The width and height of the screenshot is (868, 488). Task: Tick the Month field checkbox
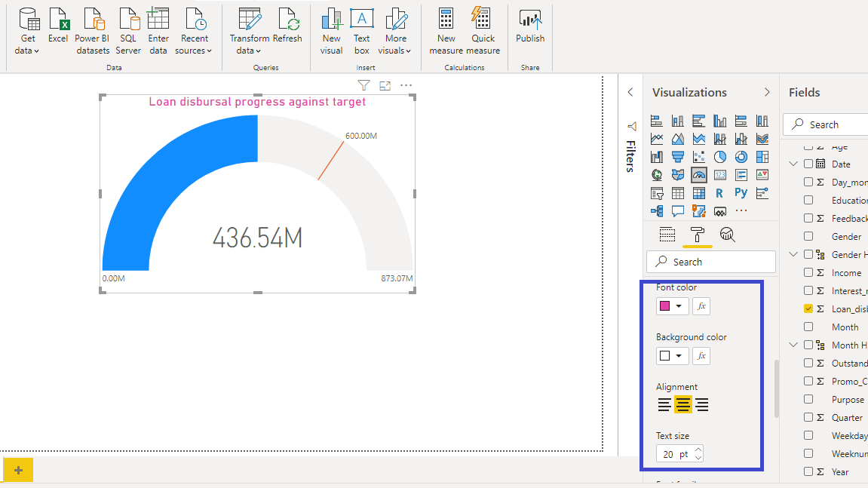(x=808, y=327)
